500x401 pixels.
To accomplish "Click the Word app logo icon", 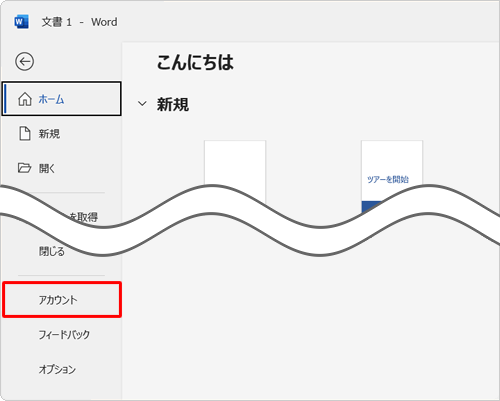I will pyautogui.click(x=21, y=22).
